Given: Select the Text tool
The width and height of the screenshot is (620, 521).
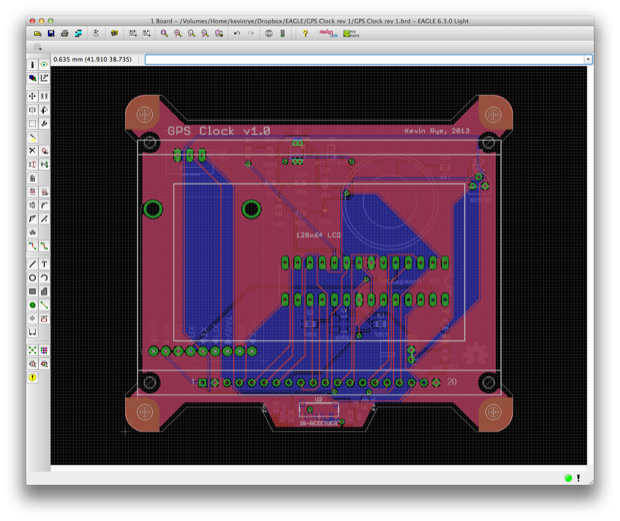Looking at the screenshot, I should [44, 264].
